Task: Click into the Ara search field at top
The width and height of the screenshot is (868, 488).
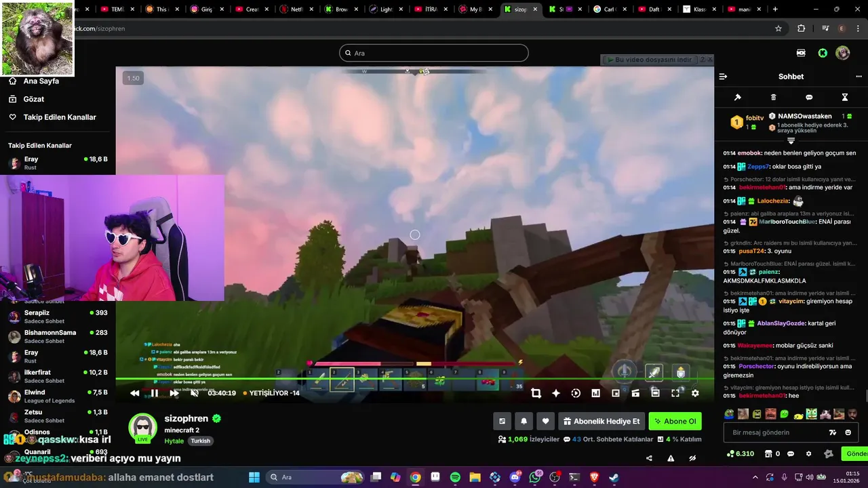Action: coord(434,53)
